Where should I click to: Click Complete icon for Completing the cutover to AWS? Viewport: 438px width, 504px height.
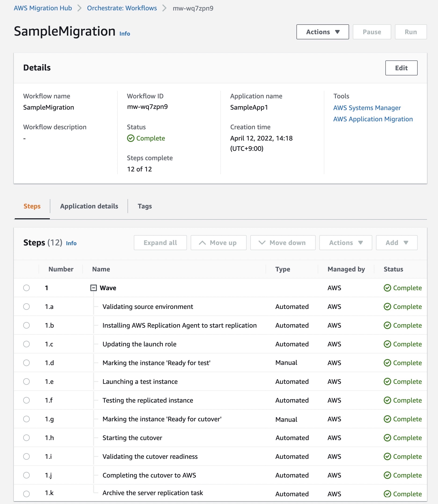(x=387, y=475)
